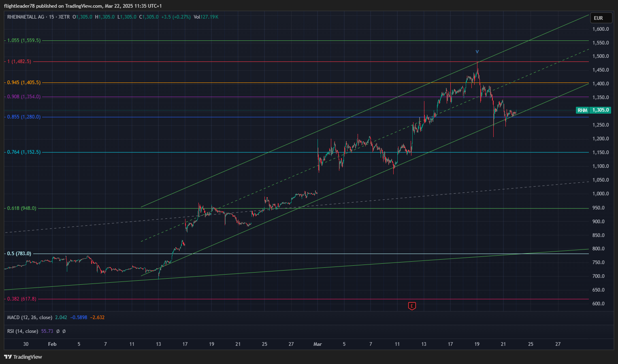Open the EUR currency selector
The height and width of the screenshot is (364, 618).
(x=601, y=18)
